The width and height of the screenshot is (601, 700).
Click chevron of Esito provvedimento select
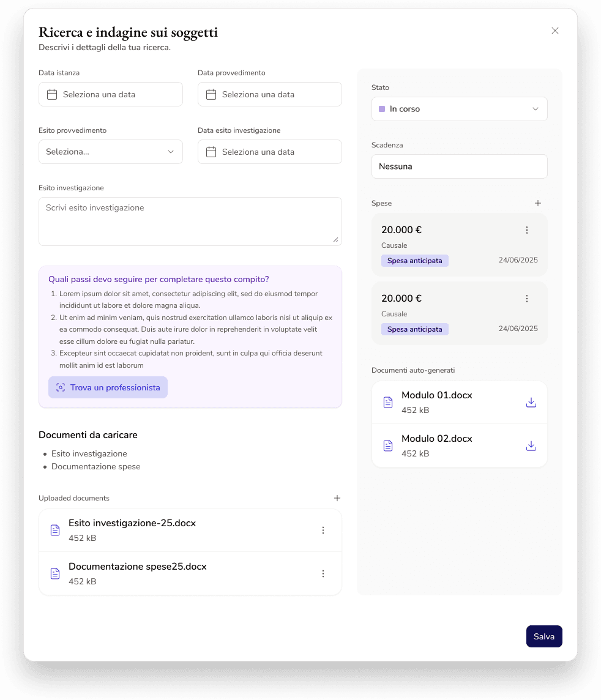(x=171, y=152)
